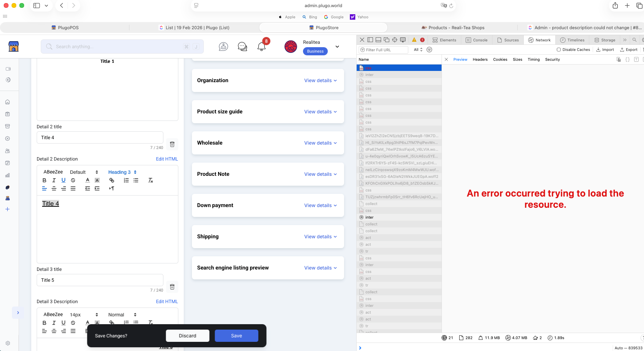This screenshot has width=644, height=351.
Task: Click the notification bell icon
Action: point(261,47)
